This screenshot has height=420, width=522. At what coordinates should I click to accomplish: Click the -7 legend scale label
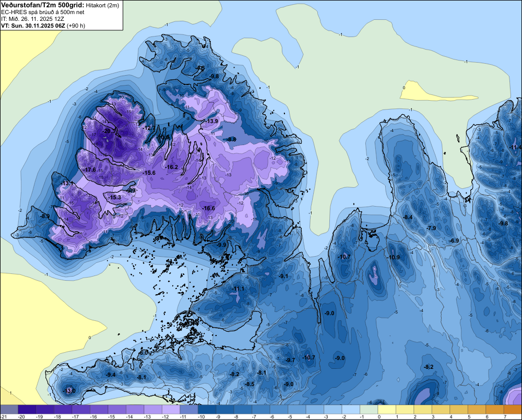(x=254, y=417)
